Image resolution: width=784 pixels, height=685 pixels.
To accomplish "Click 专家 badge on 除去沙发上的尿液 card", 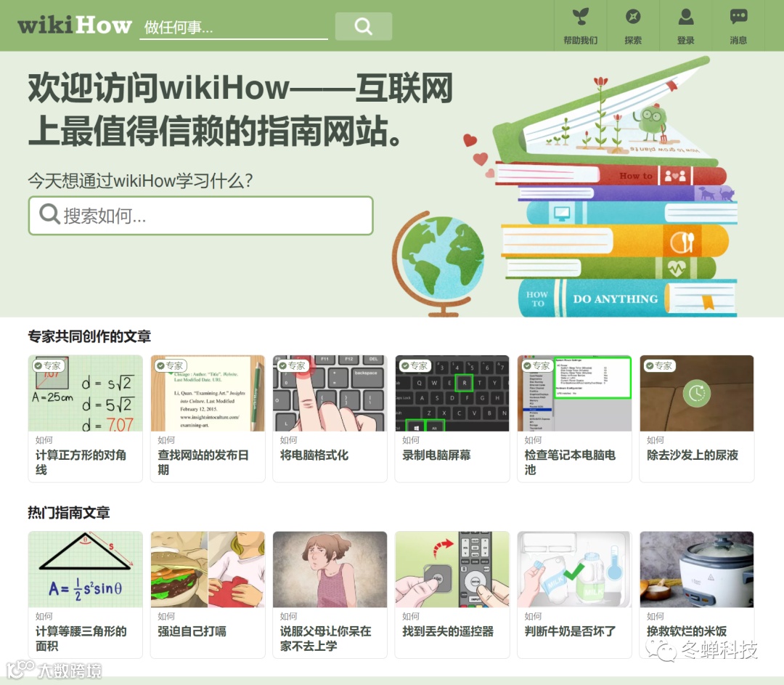I will point(659,366).
